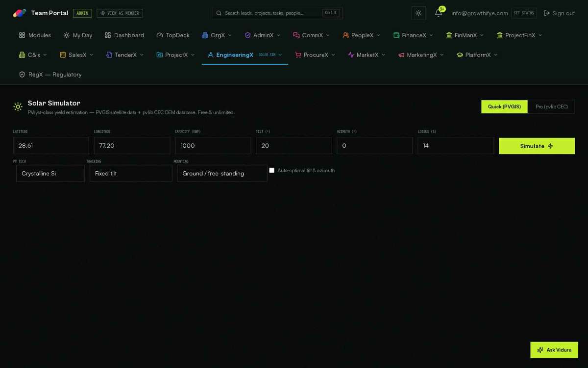Click the CommX chat bubbles icon
The height and width of the screenshot is (368, 588).
point(296,35)
